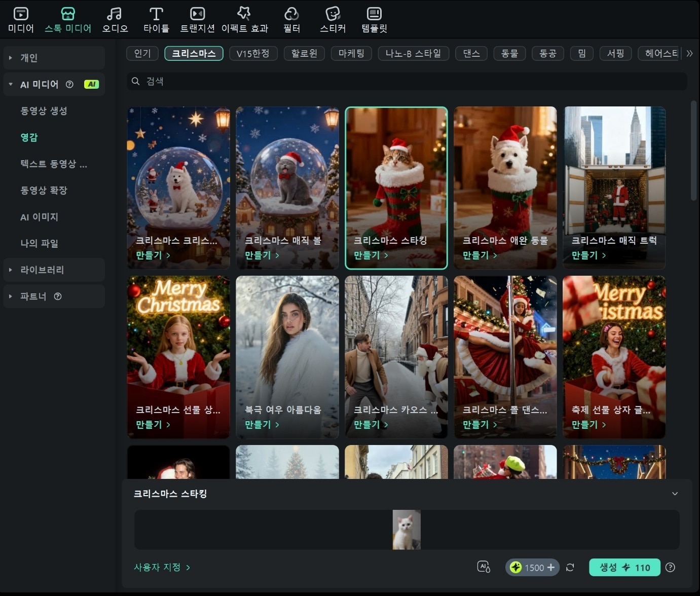Screen dimensions: 700x596
Task: Open the 템플릿 icon
Action: pos(374,14)
